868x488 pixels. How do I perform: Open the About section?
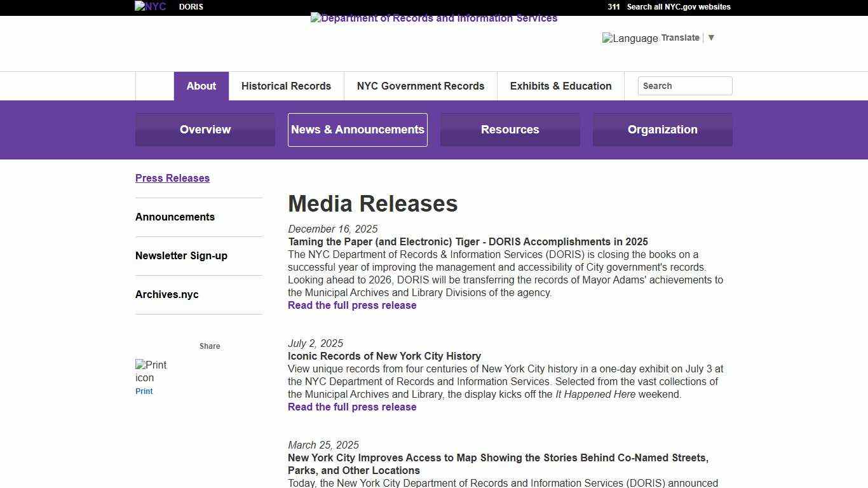[x=201, y=86]
